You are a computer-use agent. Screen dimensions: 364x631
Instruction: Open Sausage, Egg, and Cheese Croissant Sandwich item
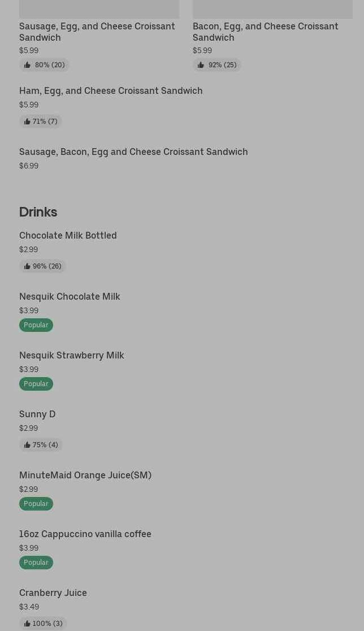97,32
